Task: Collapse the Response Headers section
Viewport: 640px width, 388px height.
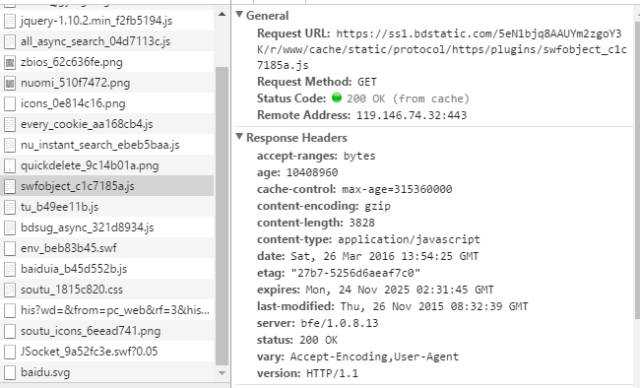Action: coord(240,137)
